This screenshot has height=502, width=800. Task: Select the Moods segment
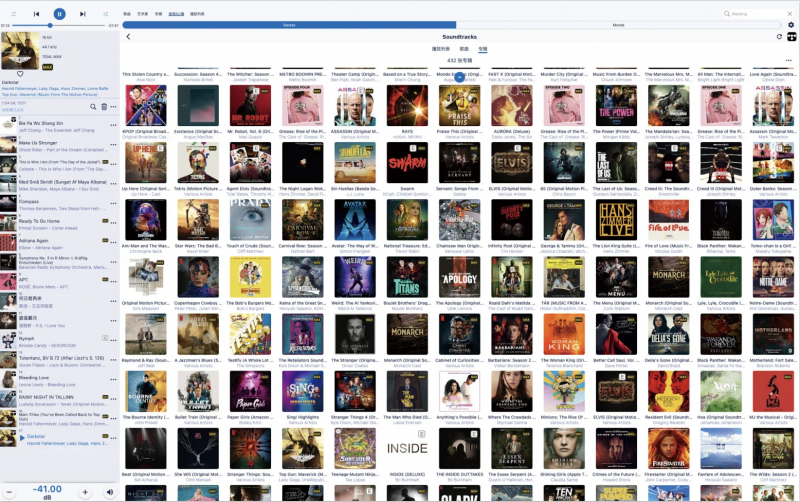click(x=618, y=25)
